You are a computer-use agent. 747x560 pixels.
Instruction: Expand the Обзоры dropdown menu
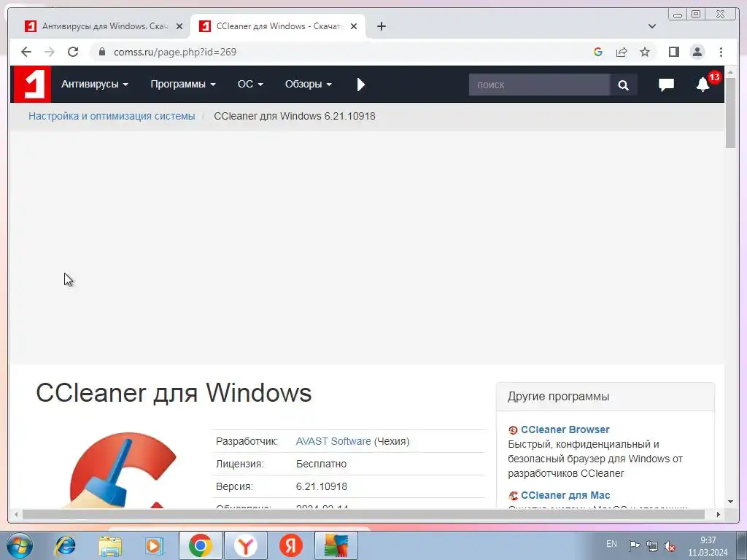point(309,85)
